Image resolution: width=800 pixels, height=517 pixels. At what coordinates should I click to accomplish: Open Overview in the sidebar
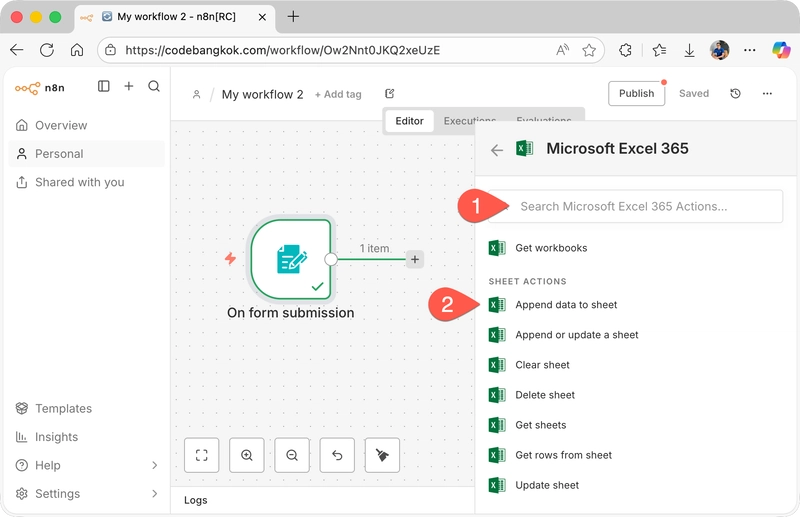61,125
